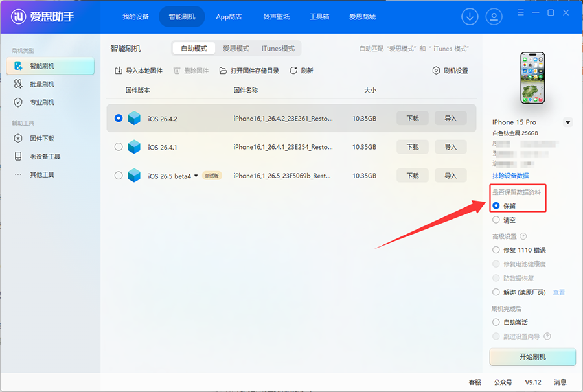This screenshot has width=583, height=392.
Task: Open 消息 in the bottom bar
Action: tap(560, 382)
